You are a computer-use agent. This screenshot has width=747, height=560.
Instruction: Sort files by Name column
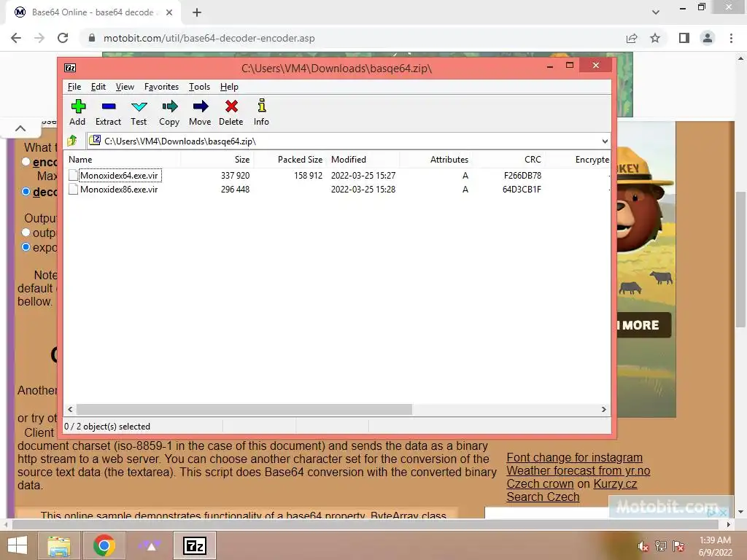(122, 160)
